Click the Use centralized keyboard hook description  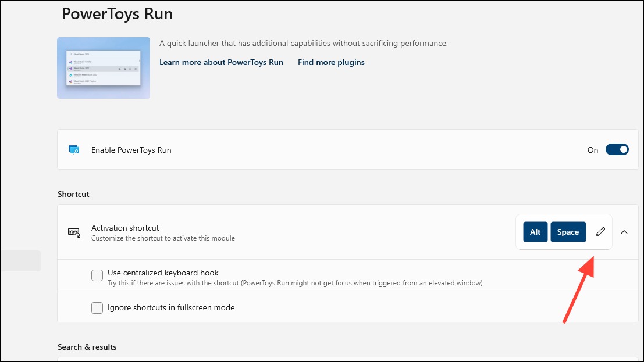[x=295, y=283]
